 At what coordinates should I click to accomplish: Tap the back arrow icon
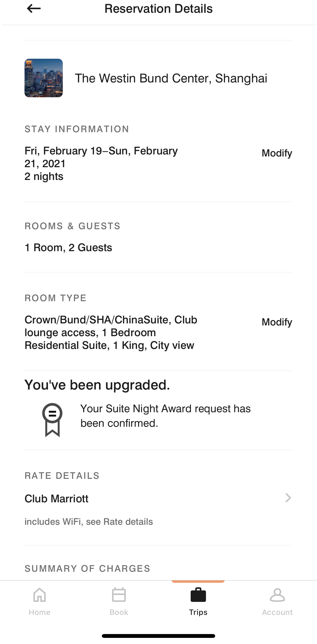point(34,9)
